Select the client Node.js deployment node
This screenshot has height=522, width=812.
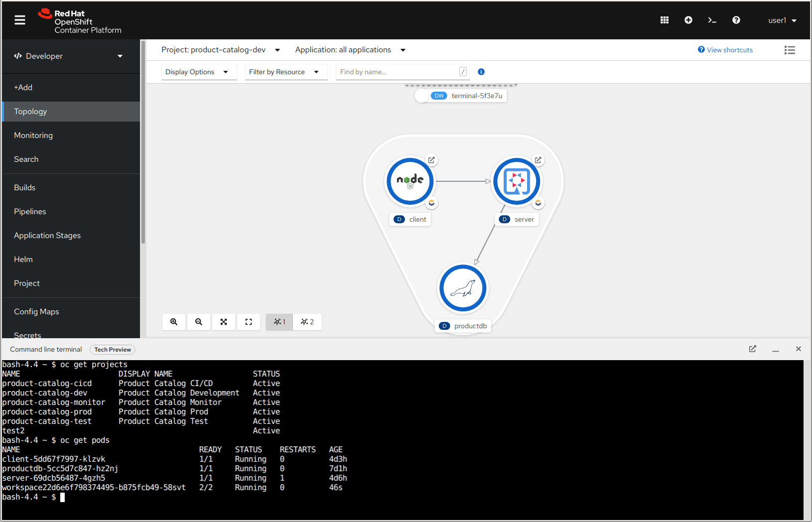(x=410, y=181)
